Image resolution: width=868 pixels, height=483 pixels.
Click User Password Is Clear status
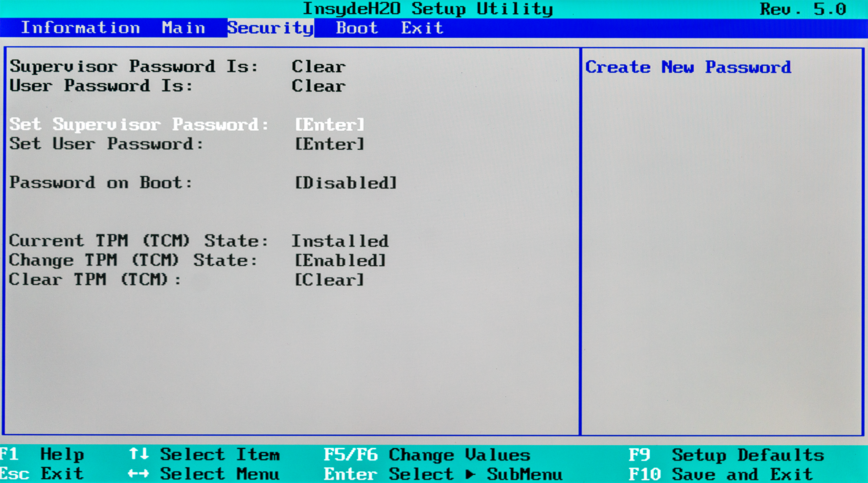point(319,86)
